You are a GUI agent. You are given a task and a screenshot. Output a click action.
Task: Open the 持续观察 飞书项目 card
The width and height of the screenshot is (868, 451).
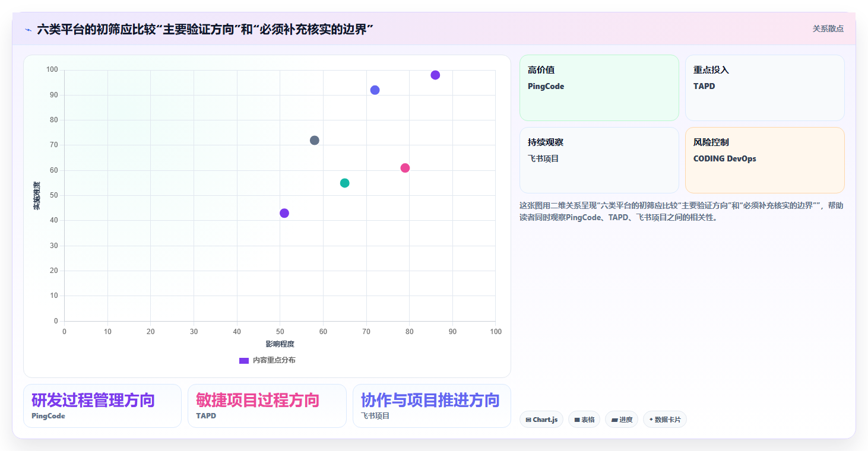click(599, 160)
